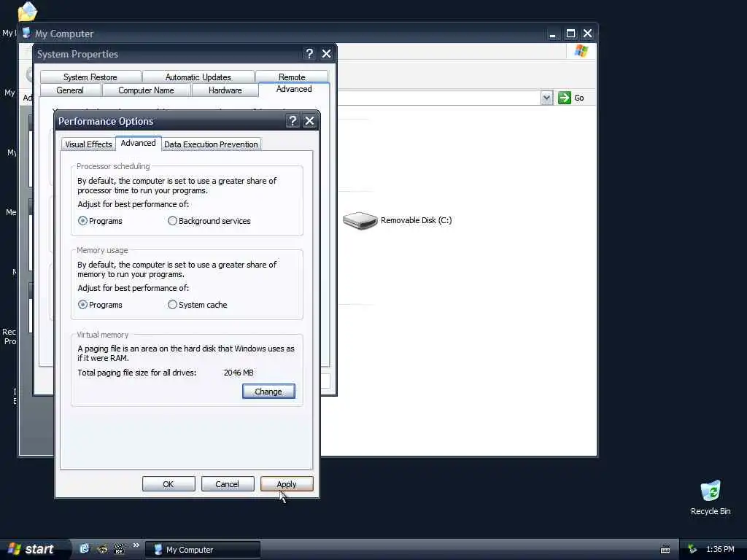Click Windows flag logo in My Computer
Viewport: 747px width, 560px height.
pos(581,51)
